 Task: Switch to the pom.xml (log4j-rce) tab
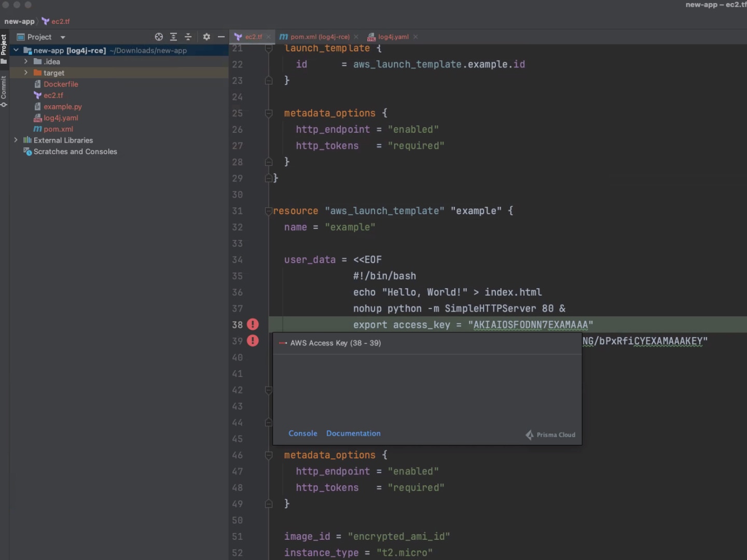click(x=320, y=37)
